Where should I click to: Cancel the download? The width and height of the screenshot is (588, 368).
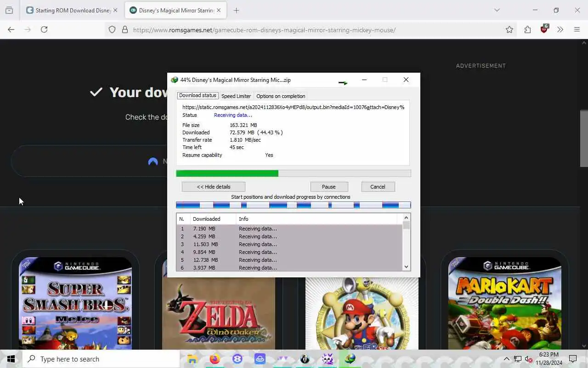[378, 187]
